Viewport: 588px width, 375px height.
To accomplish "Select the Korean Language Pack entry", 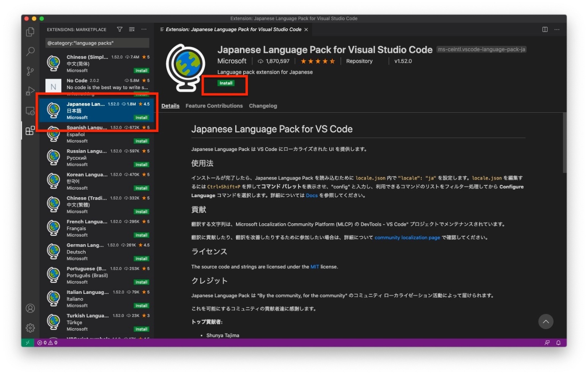I will (97, 181).
